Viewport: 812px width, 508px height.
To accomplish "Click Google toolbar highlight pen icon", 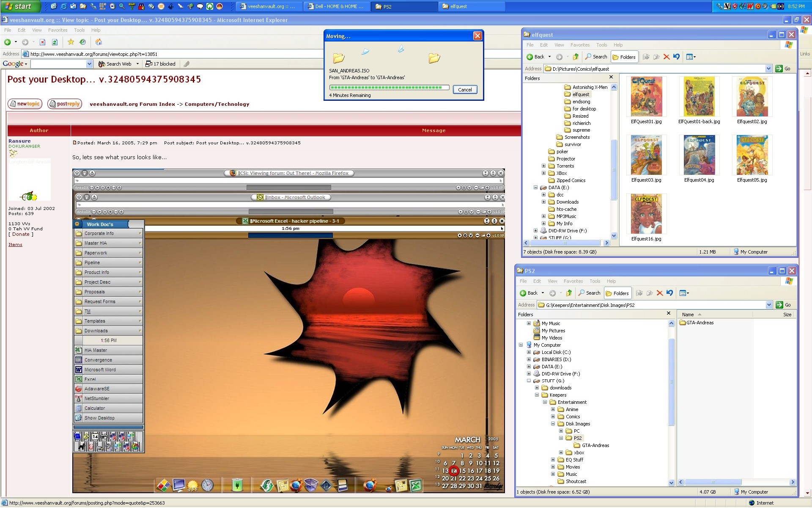I will [187, 64].
